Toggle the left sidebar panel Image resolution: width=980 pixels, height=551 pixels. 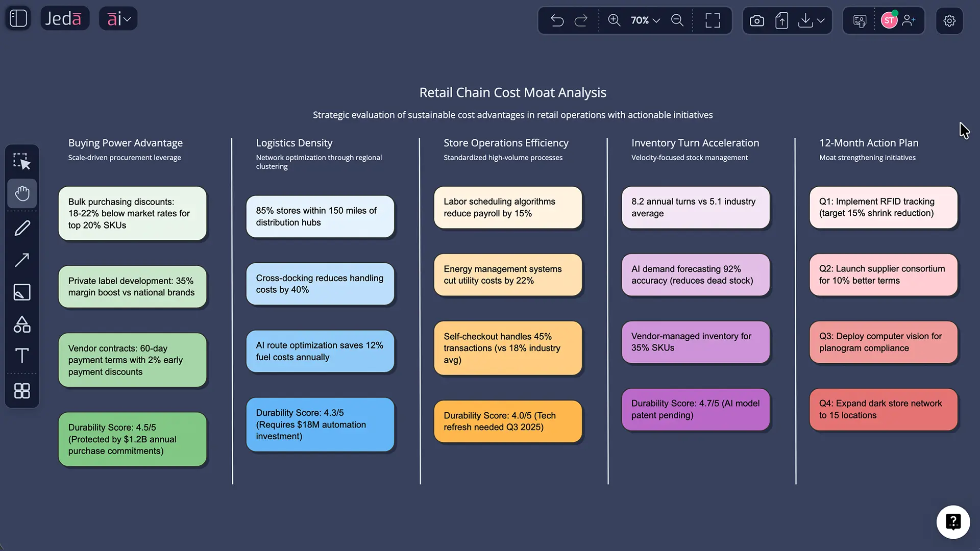point(18,18)
